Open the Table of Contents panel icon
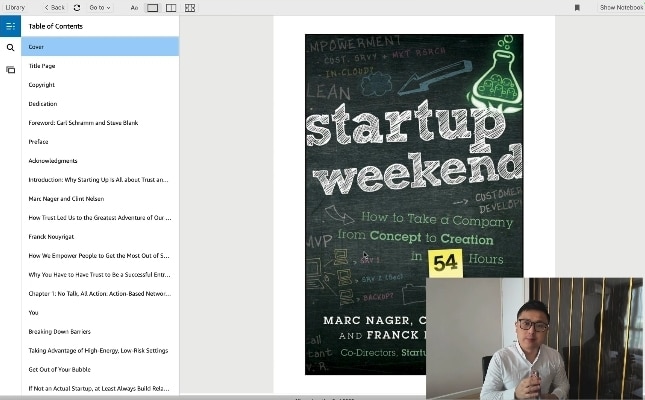Screen dimensions: 645x400 pyautogui.click(x=10, y=26)
